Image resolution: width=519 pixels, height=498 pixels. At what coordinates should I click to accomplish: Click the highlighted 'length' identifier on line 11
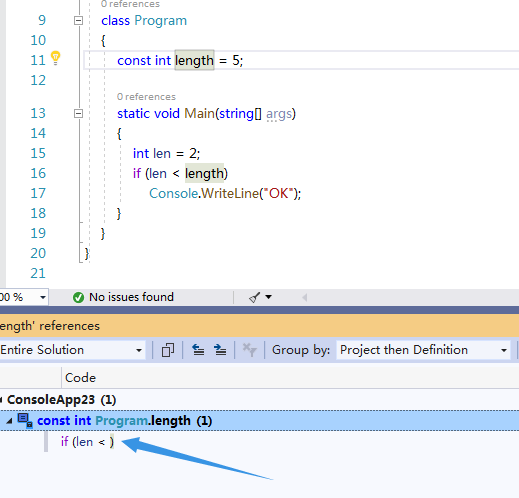point(194,60)
